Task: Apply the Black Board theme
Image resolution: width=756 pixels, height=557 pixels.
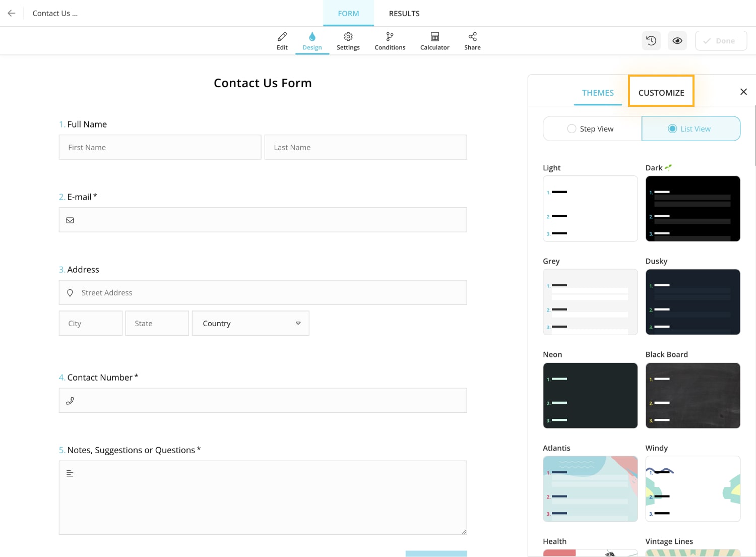Action: point(693,396)
